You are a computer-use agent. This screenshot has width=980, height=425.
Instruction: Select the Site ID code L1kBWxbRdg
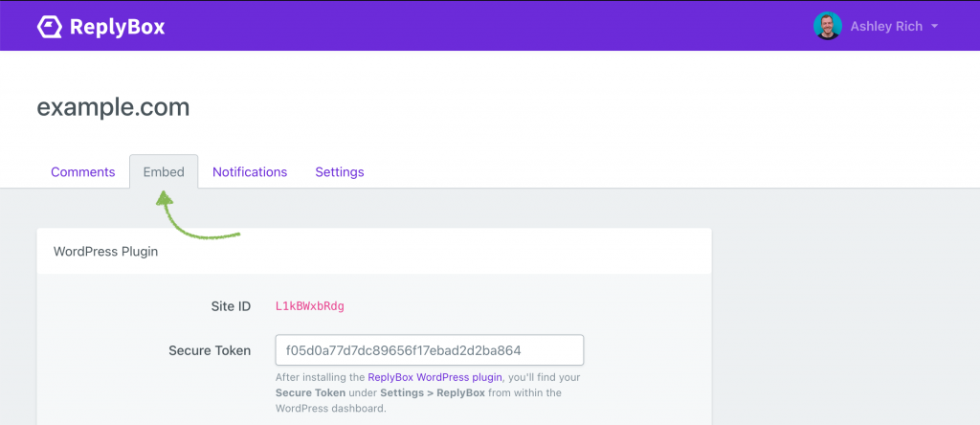310,306
